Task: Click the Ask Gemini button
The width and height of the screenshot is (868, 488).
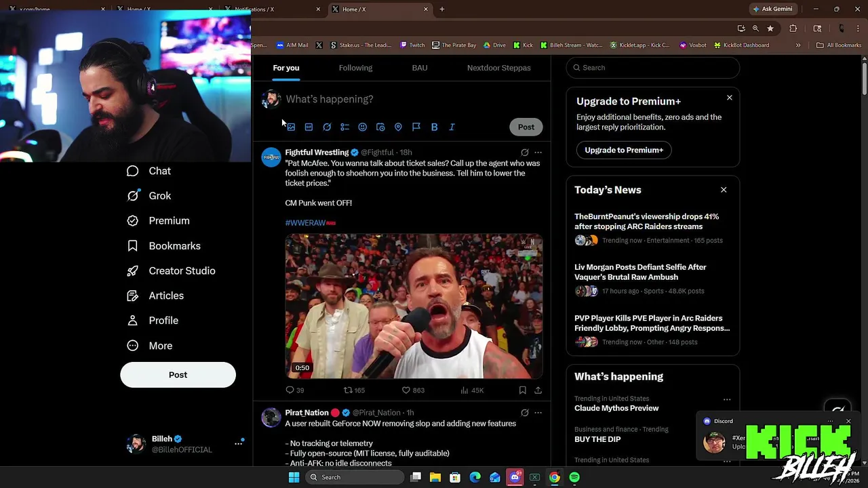Action: point(772,9)
